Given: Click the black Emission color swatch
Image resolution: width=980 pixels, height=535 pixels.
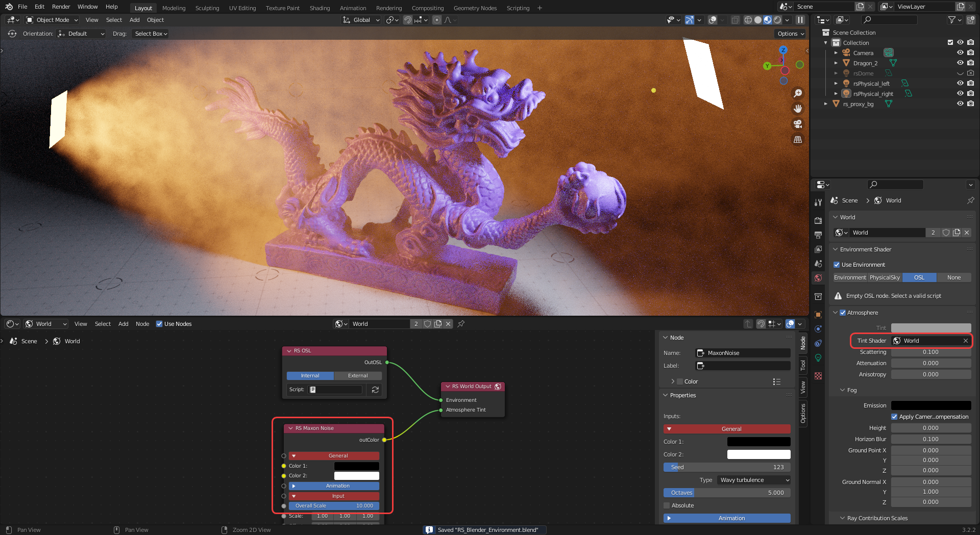Looking at the screenshot, I should (x=931, y=405).
